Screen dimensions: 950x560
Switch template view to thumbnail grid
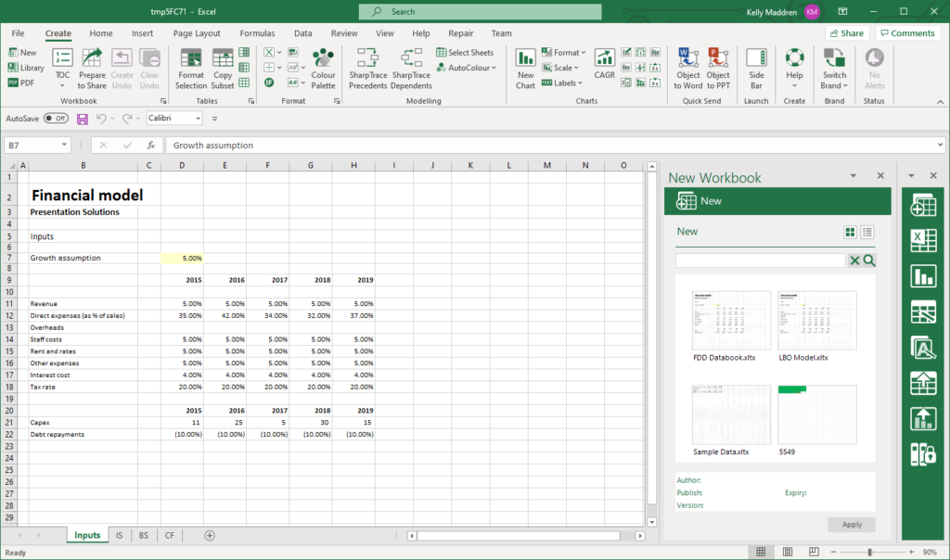click(850, 232)
